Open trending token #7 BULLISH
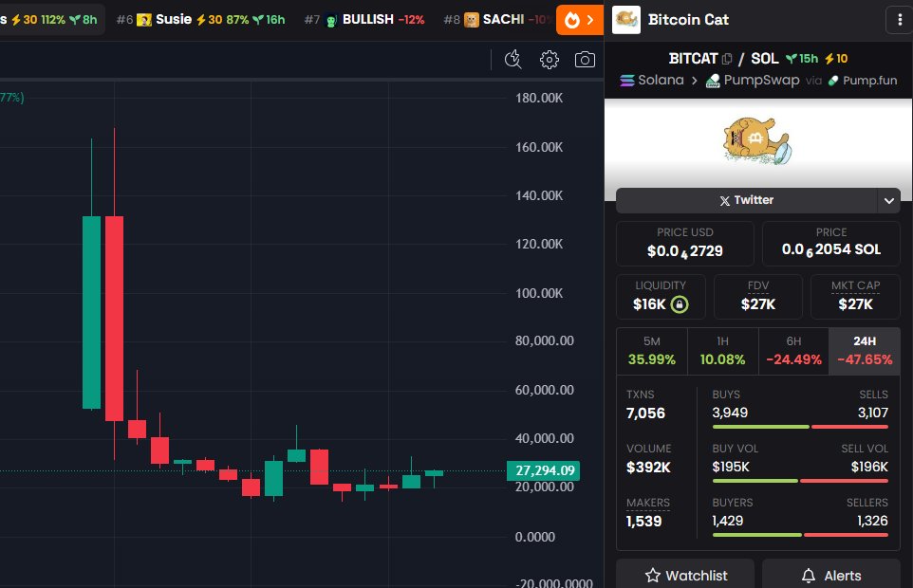 click(364, 20)
